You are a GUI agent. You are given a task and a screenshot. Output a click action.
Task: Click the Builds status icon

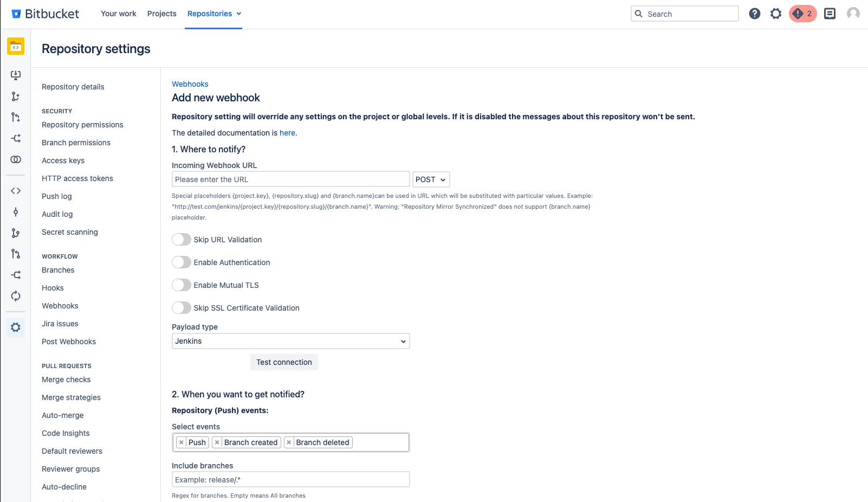click(x=15, y=296)
